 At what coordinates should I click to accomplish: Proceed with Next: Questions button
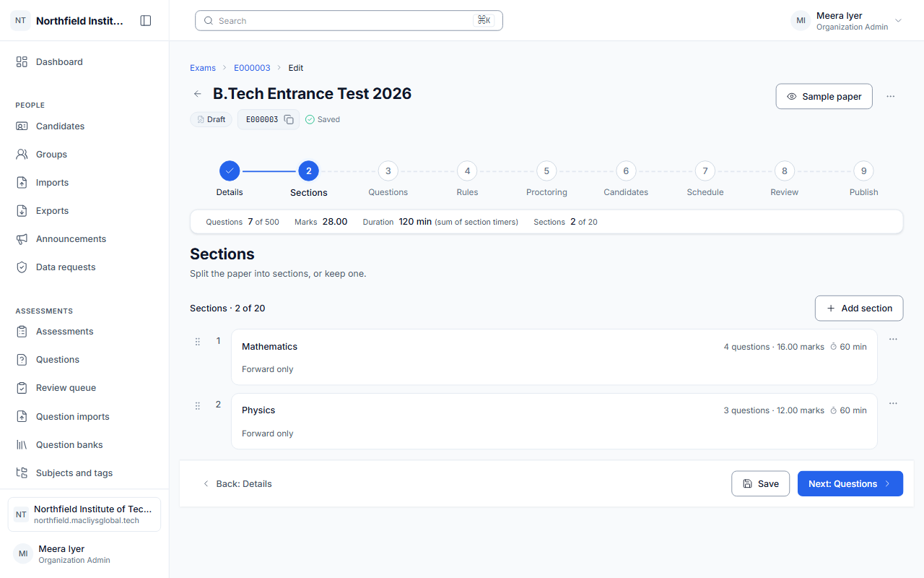click(x=850, y=484)
